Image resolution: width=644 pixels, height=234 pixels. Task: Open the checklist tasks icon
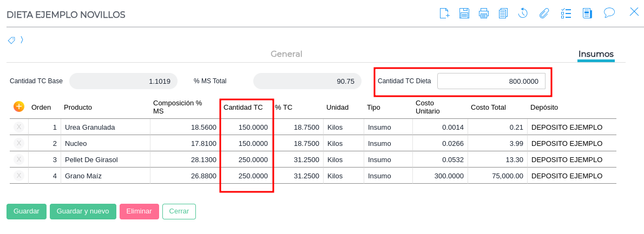[x=566, y=13]
